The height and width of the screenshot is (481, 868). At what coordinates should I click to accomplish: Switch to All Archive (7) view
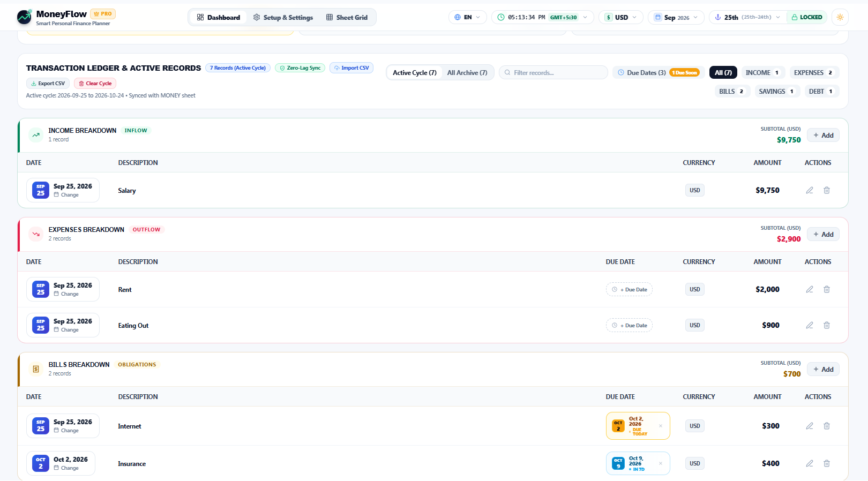point(467,73)
